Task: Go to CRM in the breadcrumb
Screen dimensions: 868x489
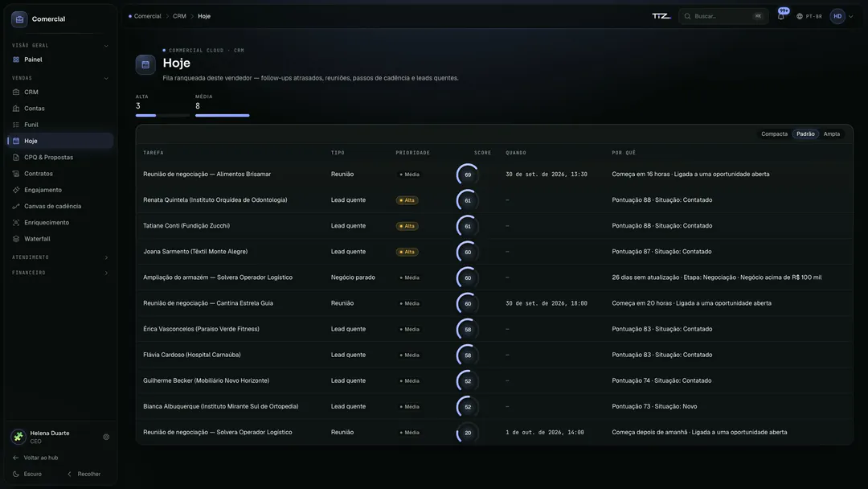Action: (179, 16)
